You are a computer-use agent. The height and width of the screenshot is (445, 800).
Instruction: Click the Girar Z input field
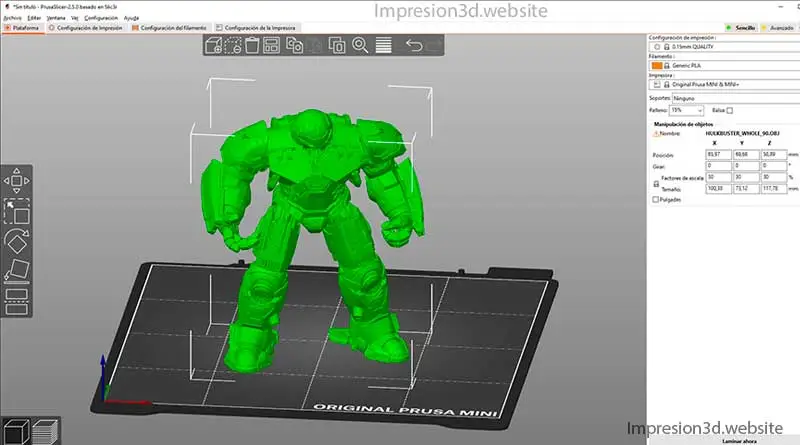pyautogui.click(x=774, y=166)
